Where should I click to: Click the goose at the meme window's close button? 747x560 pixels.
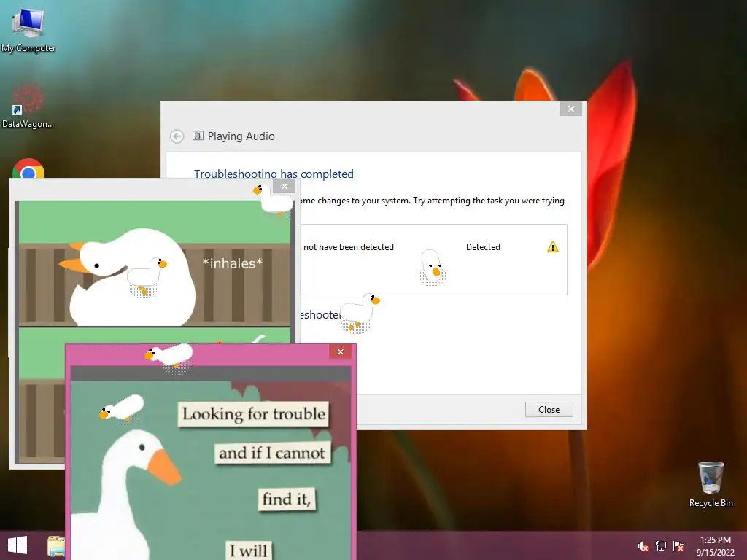pos(273,200)
